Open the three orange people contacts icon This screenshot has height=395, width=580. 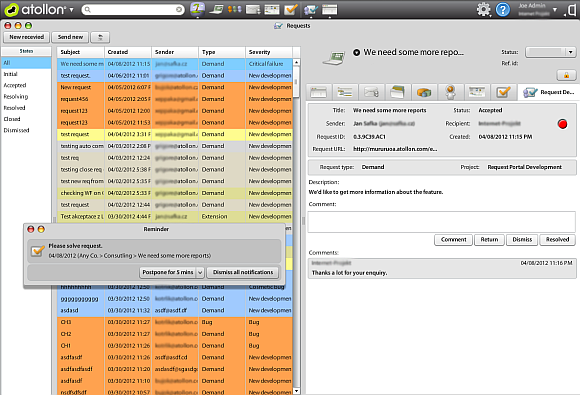click(235, 9)
